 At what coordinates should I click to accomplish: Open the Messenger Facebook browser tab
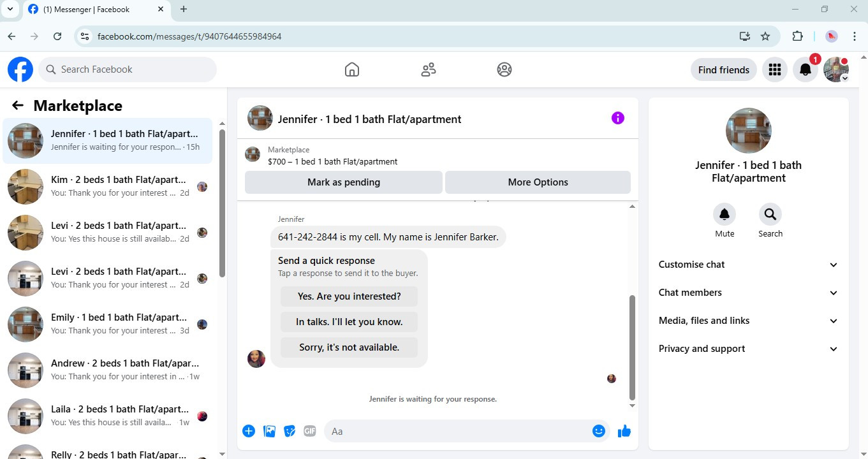coord(96,10)
